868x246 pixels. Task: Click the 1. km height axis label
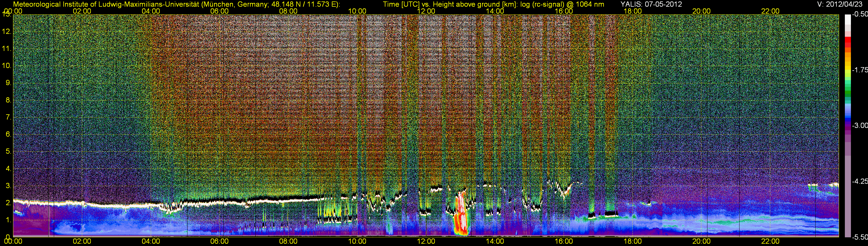point(8,220)
